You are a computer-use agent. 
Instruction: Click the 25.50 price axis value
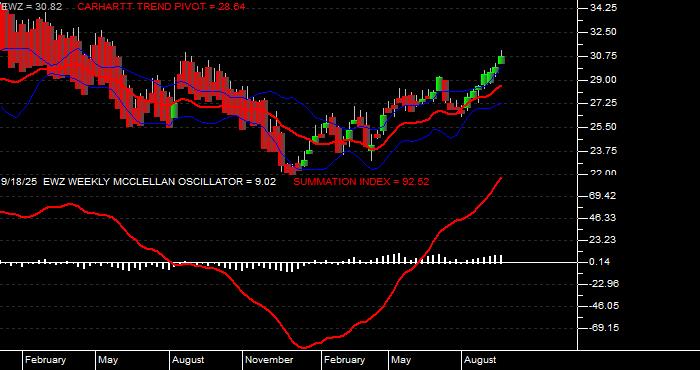(604, 127)
